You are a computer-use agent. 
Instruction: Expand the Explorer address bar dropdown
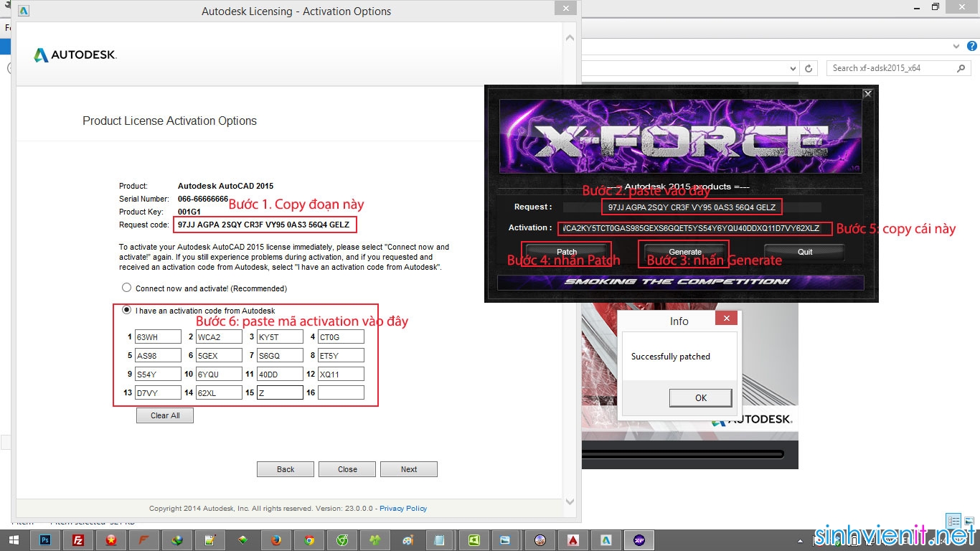pos(793,69)
